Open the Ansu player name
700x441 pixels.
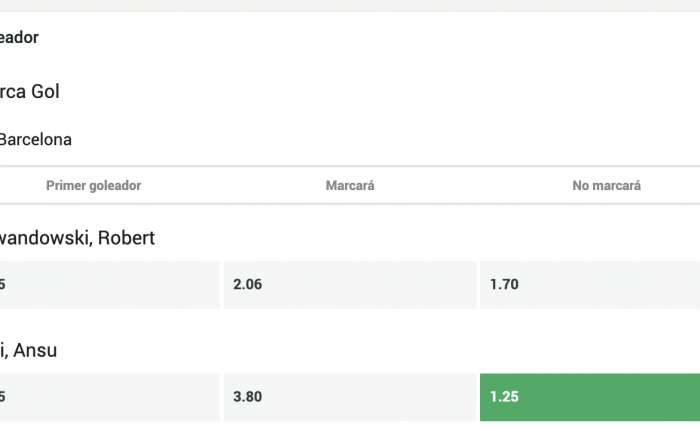pyautogui.click(x=30, y=350)
